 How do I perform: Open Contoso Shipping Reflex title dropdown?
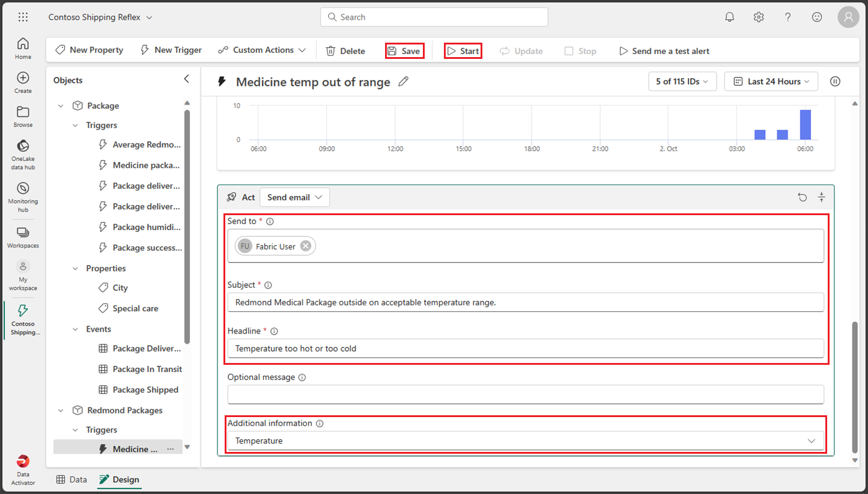point(100,17)
